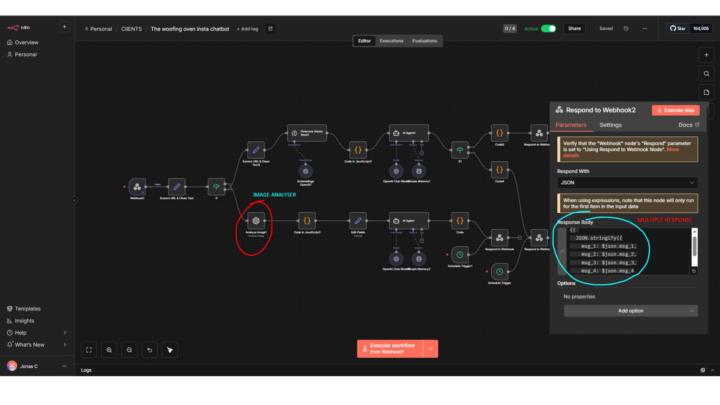Open workflow history icon next to Saved
Image resolution: width=720 pixels, height=405 pixels.
point(626,28)
